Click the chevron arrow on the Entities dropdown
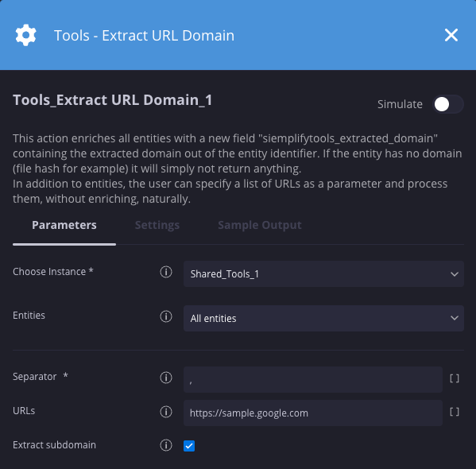The image size is (476, 469). [455, 318]
